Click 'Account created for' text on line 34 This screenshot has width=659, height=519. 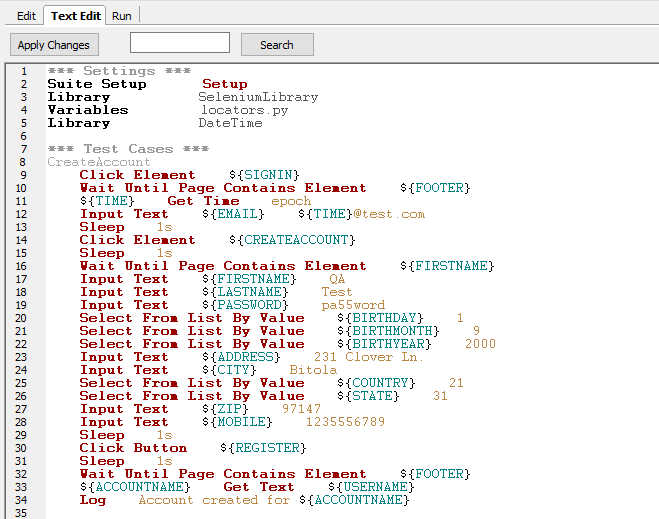pyautogui.click(x=214, y=500)
